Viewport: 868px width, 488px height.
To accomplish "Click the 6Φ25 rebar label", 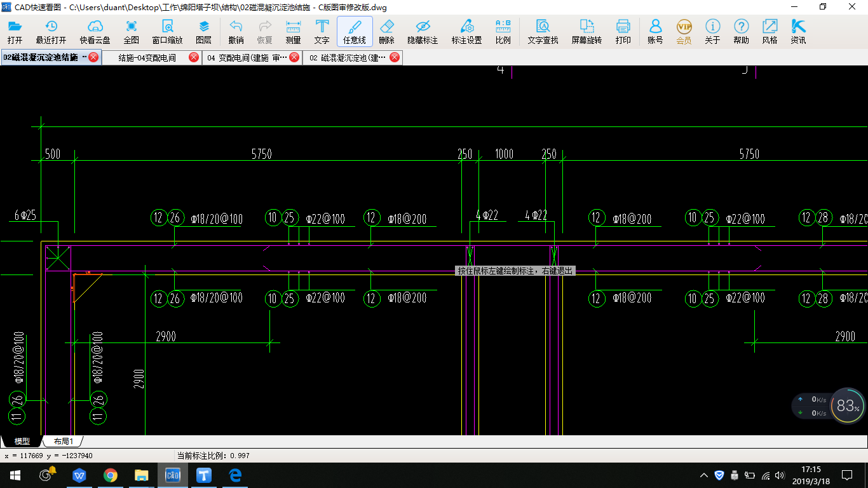I will tap(25, 215).
